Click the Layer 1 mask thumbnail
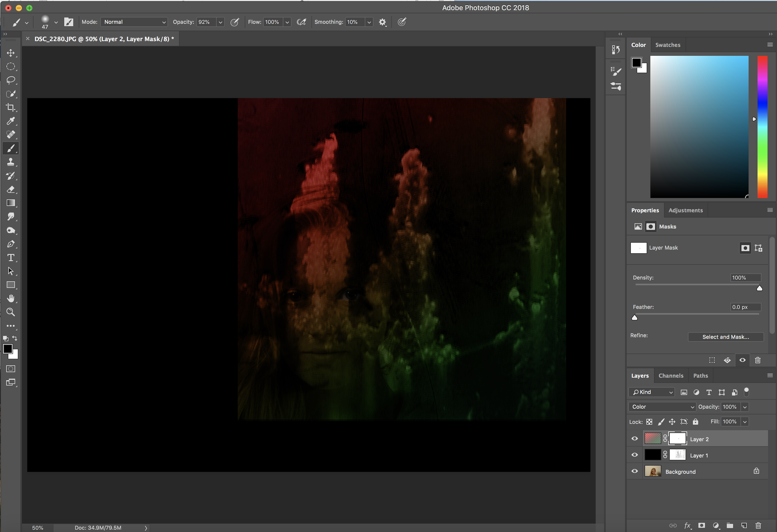The height and width of the screenshot is (532, 777). tap(677, 455)
